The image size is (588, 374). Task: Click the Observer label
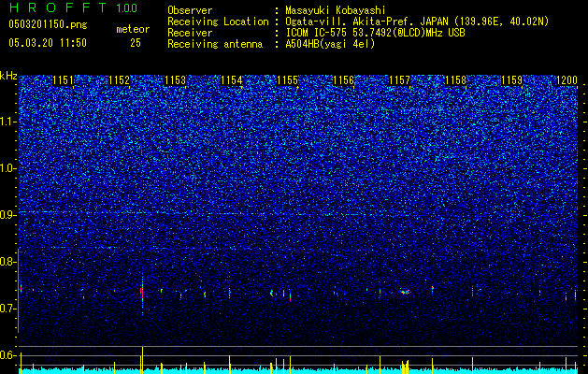(x=190, y=10)
